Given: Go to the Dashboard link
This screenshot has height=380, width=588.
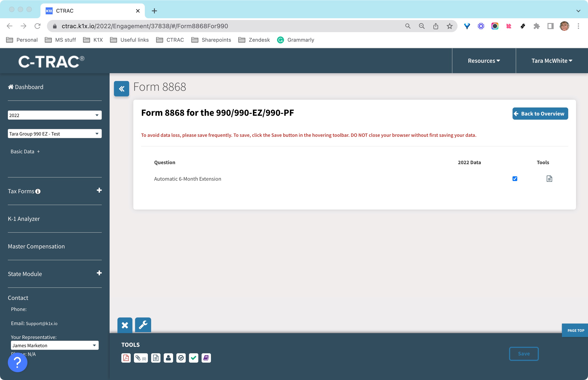Looking at the screenshot, I should click(x=25, y=87).
